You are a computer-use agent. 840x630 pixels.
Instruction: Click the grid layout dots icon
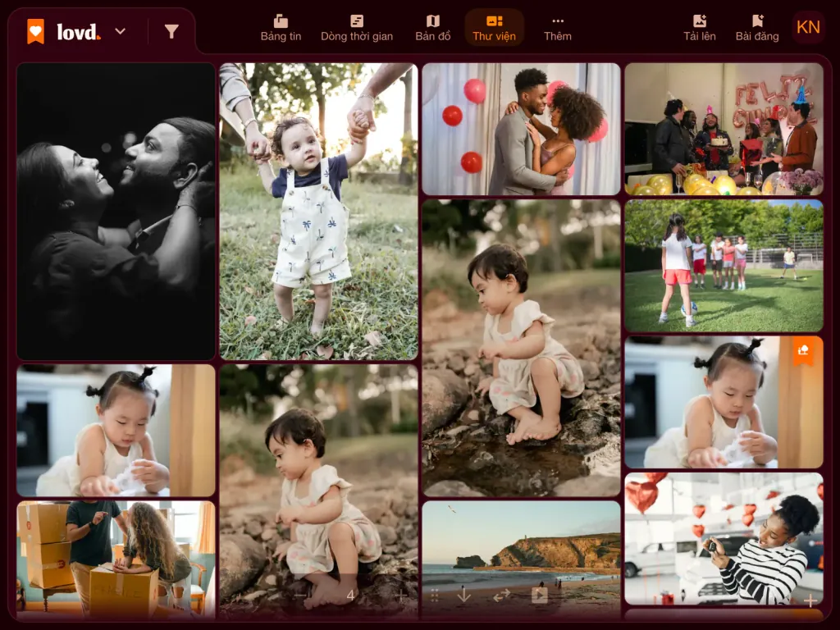point(435,596)
